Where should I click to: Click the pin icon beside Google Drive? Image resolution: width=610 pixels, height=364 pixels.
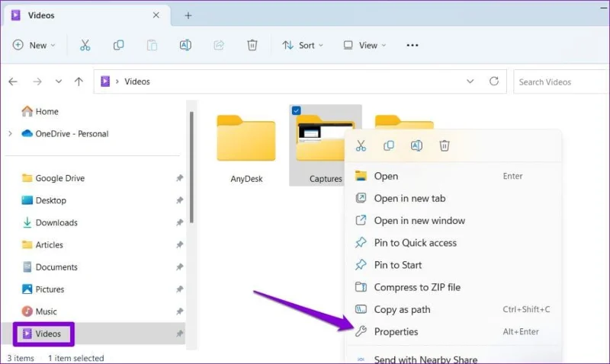click(x=179, y=178)
